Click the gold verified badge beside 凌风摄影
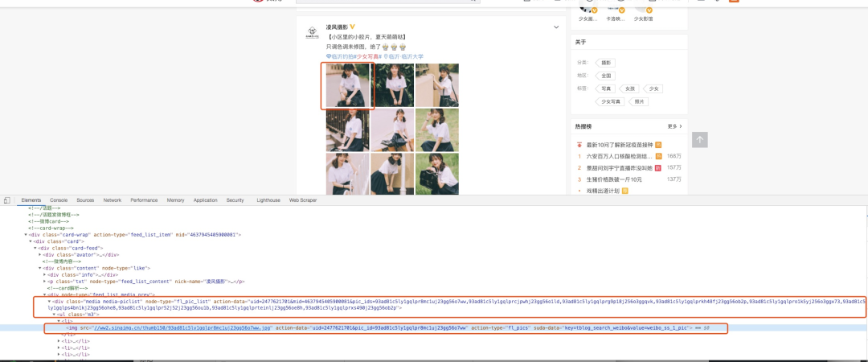The image size is (868, 362). click(352, 27)
